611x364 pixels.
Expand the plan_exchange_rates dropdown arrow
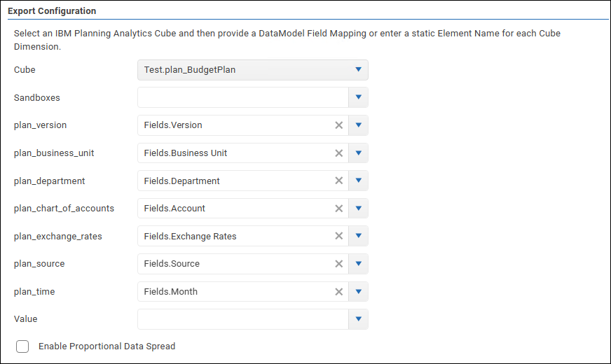click(358, 237)
